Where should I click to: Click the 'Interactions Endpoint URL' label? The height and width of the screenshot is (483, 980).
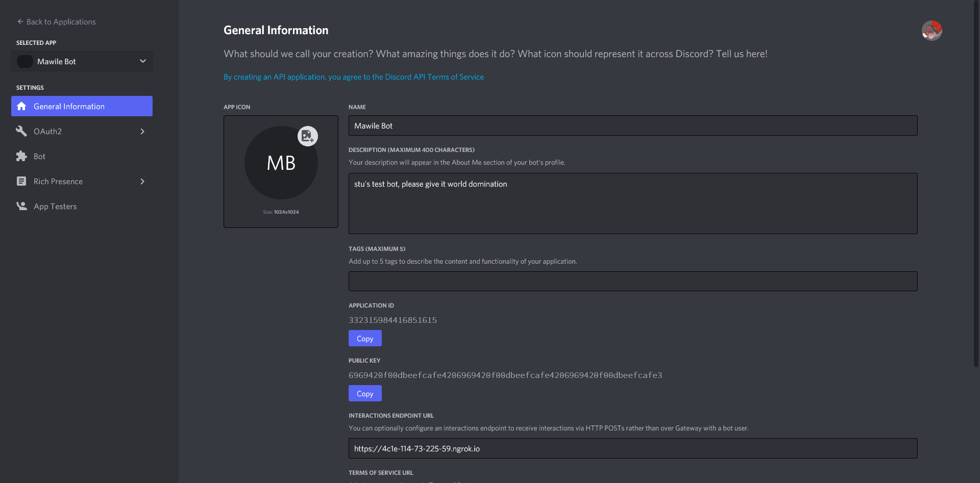pyautogui.click(x=391, y=416)
